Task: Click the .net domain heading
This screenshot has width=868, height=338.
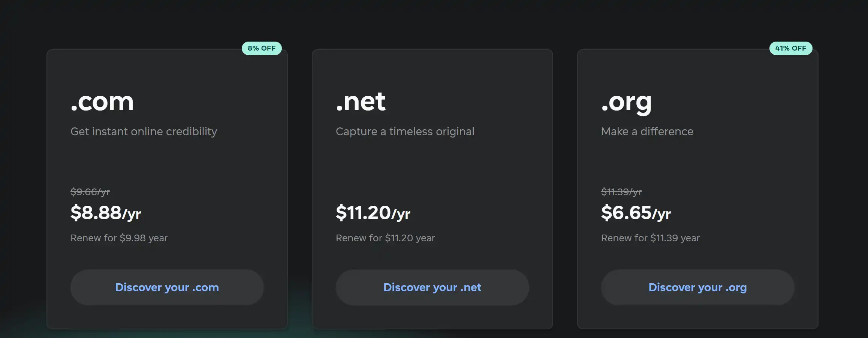Action: [361, 102]
